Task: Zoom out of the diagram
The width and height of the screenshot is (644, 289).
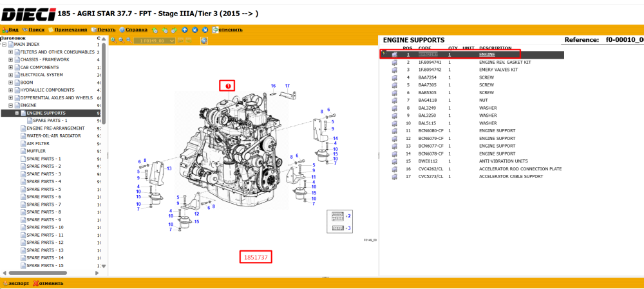Action: pyautogui.click(x=121, y=41)
